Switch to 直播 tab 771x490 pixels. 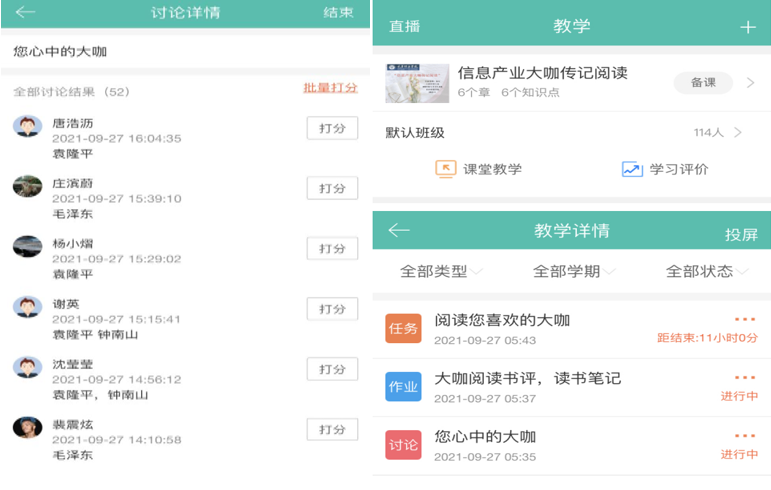pyautogui.click(x=404, y=27)
